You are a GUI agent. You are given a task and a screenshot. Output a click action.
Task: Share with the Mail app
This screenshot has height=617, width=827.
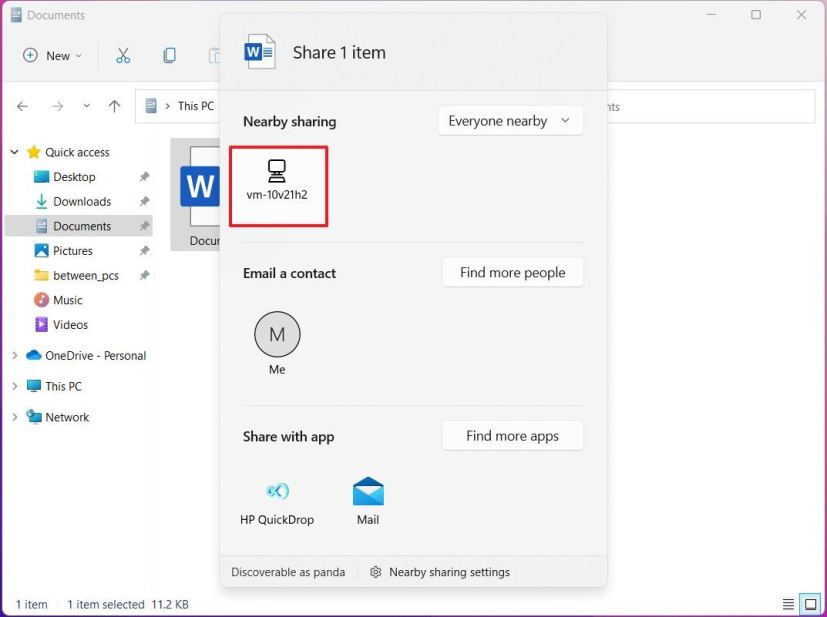click(368, 502)
